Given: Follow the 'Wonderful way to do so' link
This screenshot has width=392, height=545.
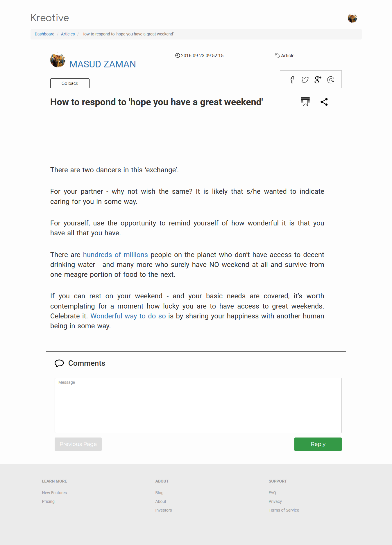Looking at the screenshot, I should 128,316.
